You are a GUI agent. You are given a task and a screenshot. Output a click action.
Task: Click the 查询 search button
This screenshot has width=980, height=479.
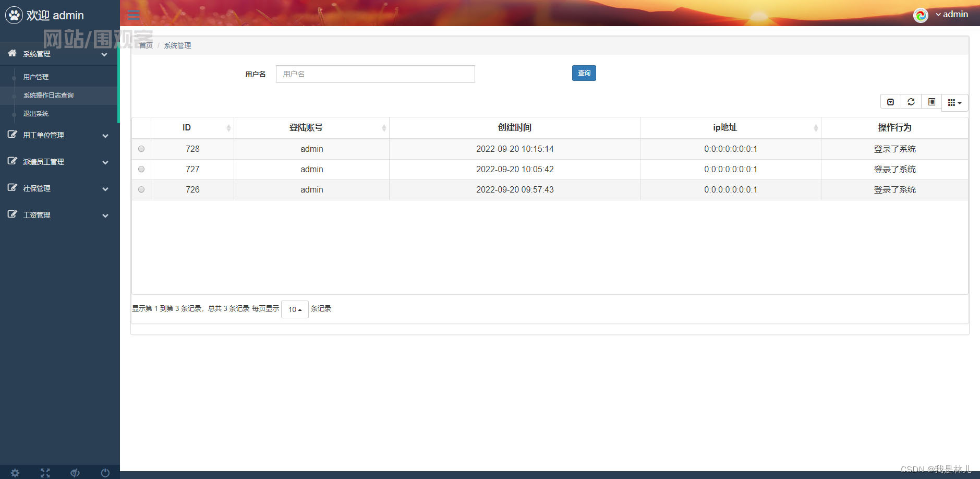click(584, 73)
